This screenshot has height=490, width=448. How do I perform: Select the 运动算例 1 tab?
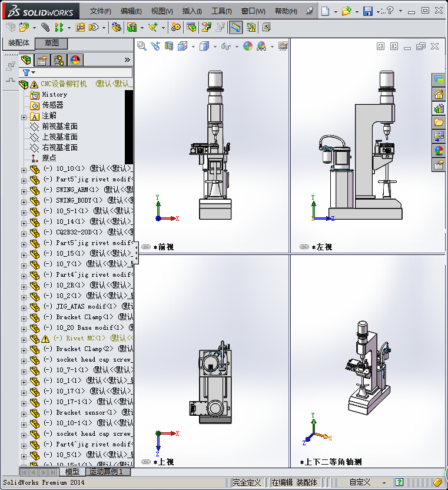pyautogui.click(x=107, y=472)
